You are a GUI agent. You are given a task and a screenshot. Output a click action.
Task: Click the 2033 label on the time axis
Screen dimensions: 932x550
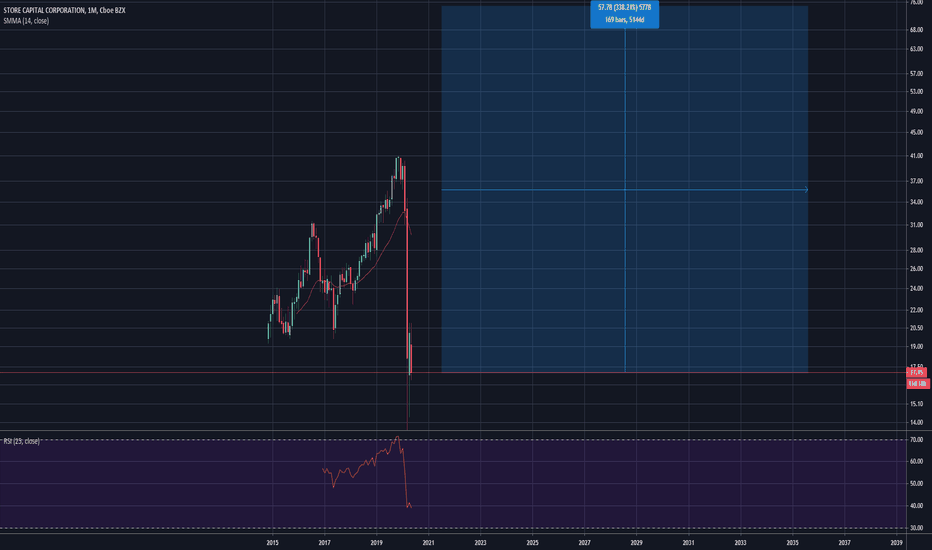tap(741, 542)
